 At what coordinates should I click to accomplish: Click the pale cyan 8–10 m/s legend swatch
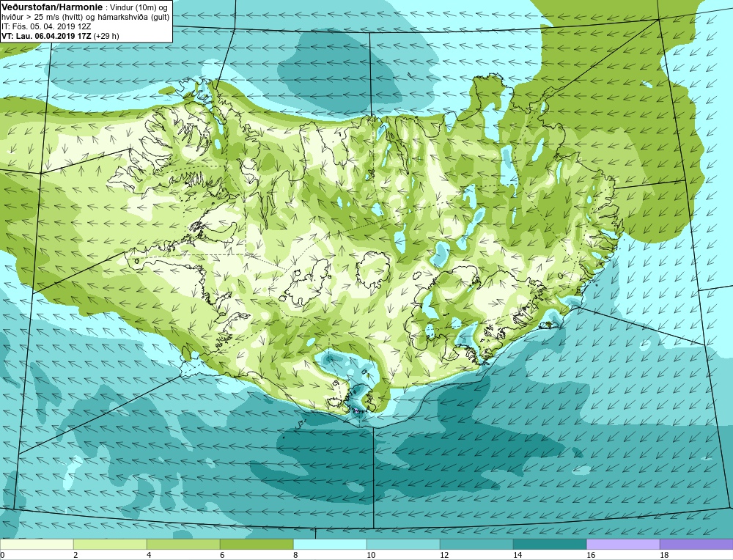330,544
